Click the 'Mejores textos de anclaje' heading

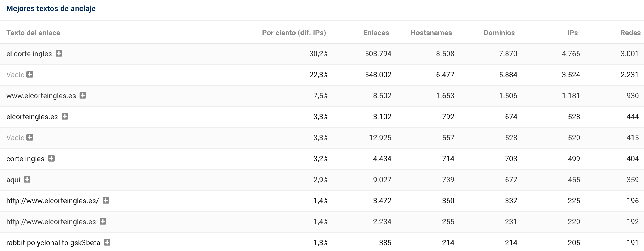(51, 8)
